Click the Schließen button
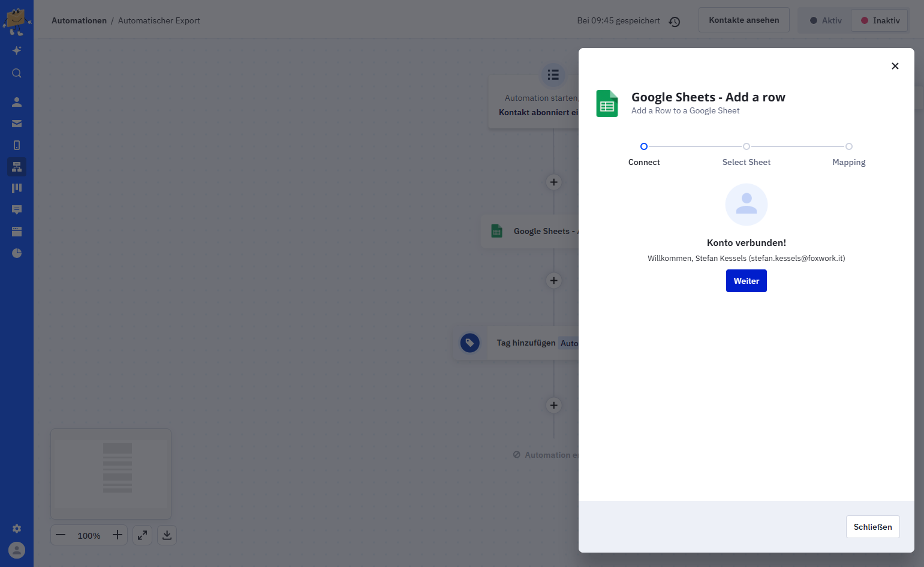This screenshot has height=567, width=924. coord(873,527)
